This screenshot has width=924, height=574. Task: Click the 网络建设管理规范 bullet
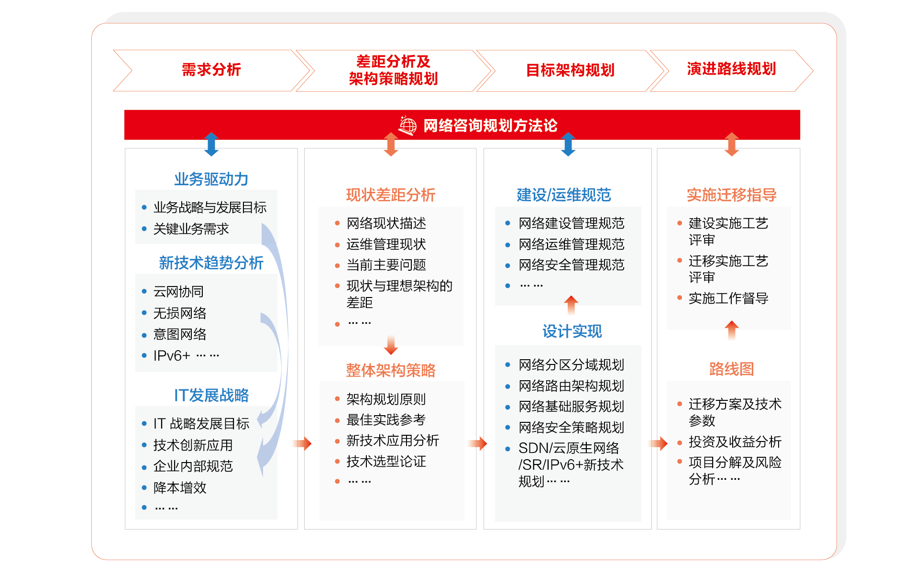coord(572,223)
